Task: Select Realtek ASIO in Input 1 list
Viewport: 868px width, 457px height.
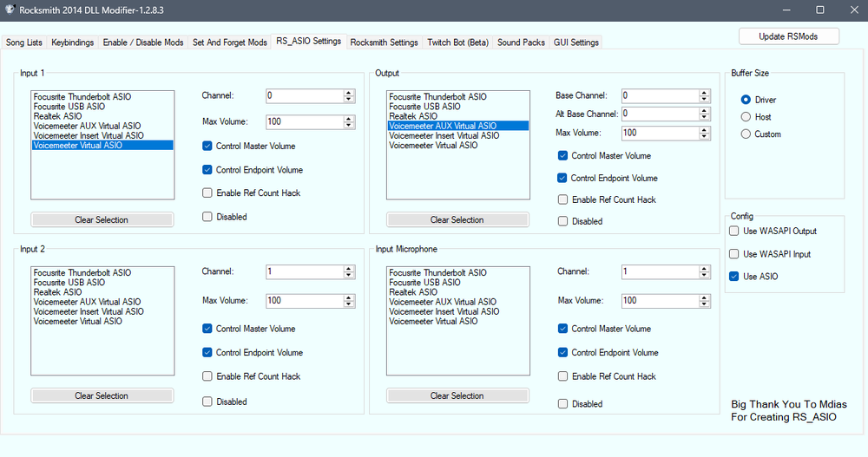Action: [102, 116]
